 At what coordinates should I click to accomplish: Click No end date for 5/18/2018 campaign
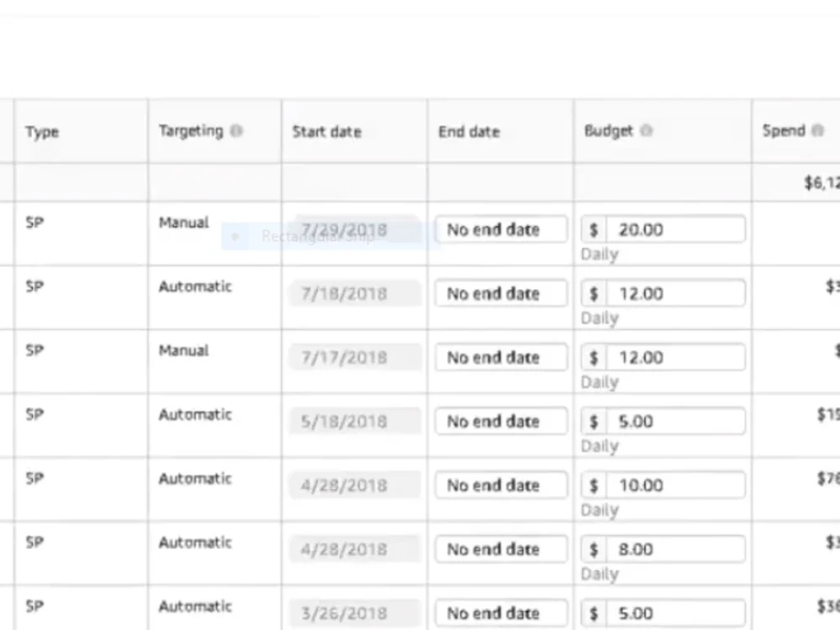click(501, 421)
